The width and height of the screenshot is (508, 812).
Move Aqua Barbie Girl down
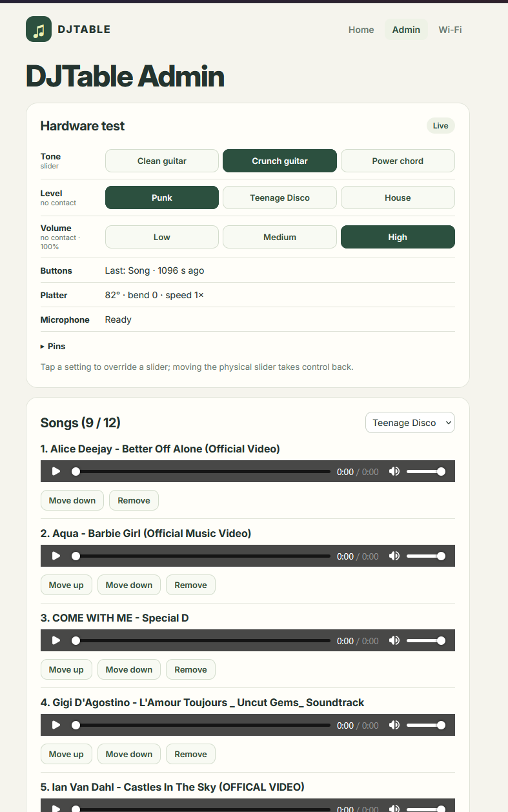129,585
